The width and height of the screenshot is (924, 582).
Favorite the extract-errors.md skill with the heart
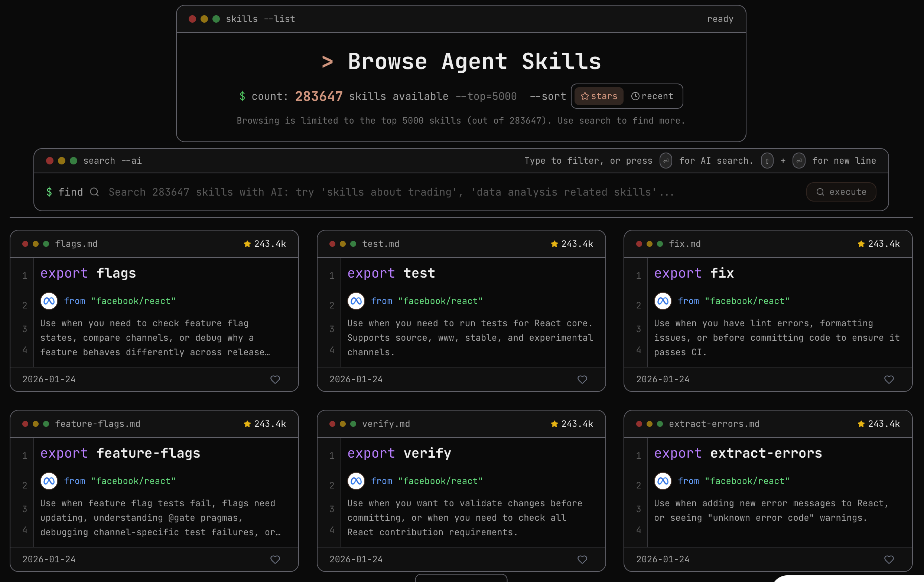pyautogui.click(x=889, y=559)
